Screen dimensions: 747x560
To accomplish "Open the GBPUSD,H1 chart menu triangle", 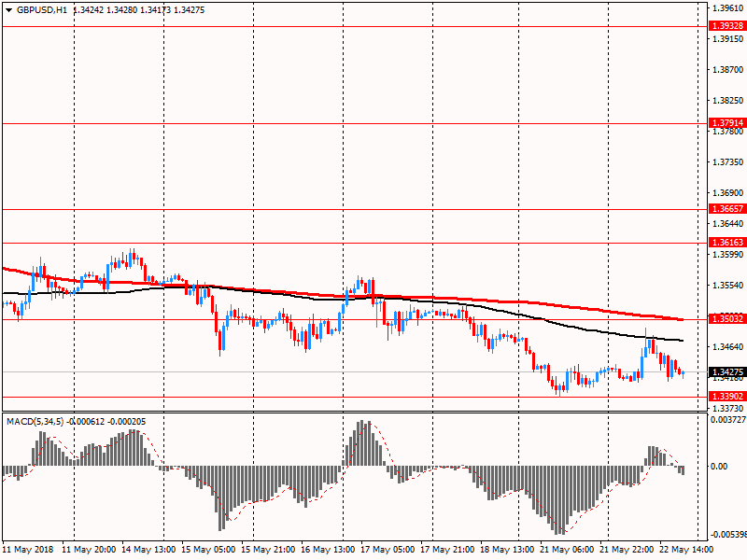I will [x=8, y=10].
